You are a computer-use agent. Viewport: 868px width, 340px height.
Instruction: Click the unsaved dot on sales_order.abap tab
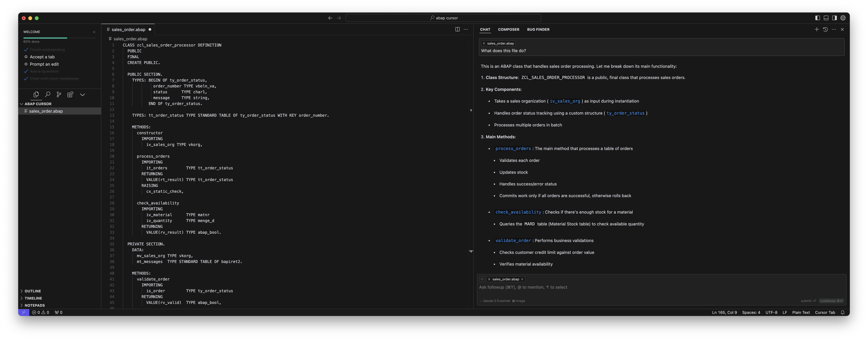(x=150, y=29)
